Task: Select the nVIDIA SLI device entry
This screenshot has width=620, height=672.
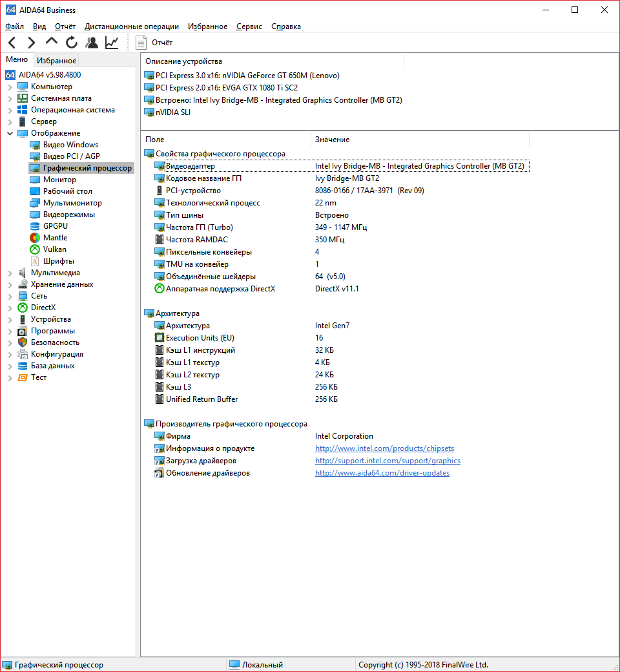Action: [167, 112]
